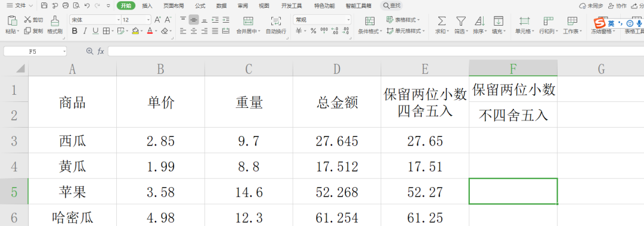644x226 pixels.
Task: Click the AutoSum (求和) sigma icon
Action: click(x=441, y=21)
